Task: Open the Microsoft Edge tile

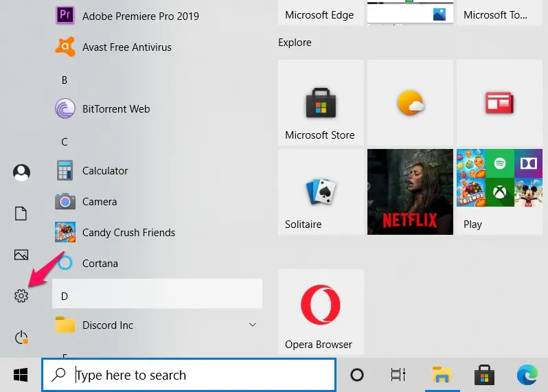Action: pos(321,12)
